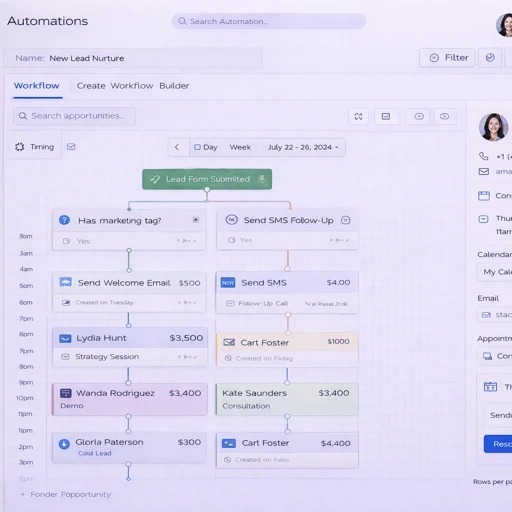Click the mail icon on Cart Foster $1000 card

point(229,342)
